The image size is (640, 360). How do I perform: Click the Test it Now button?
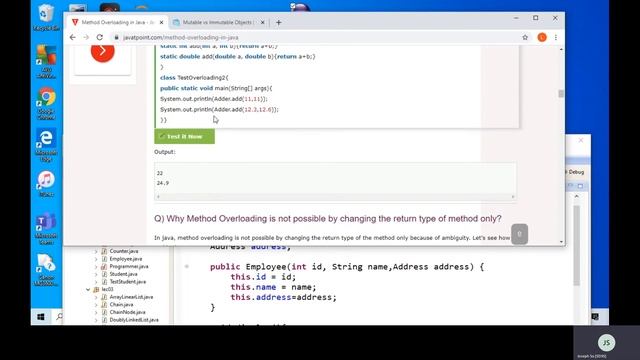click(x=184, y=136)
